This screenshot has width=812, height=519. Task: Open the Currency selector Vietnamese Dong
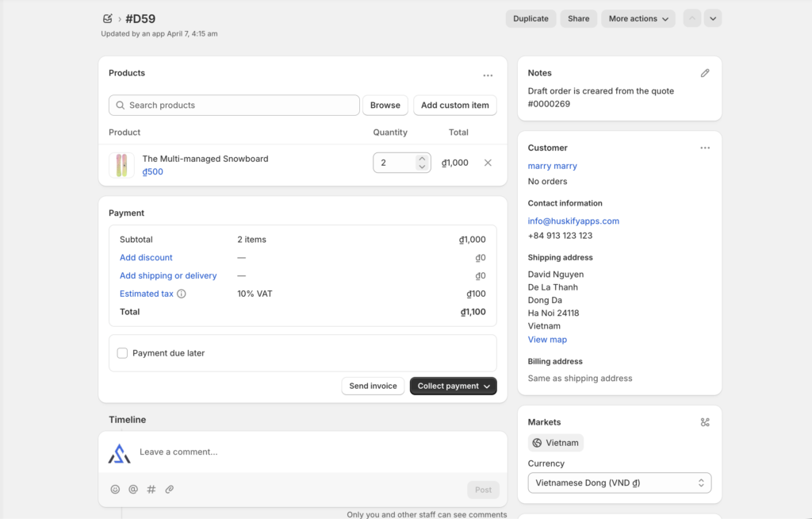(619, 482)
